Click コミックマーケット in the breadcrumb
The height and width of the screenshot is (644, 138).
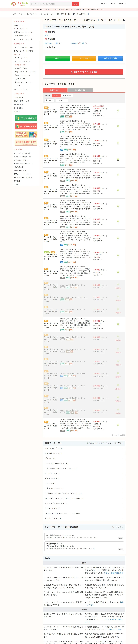47,14
